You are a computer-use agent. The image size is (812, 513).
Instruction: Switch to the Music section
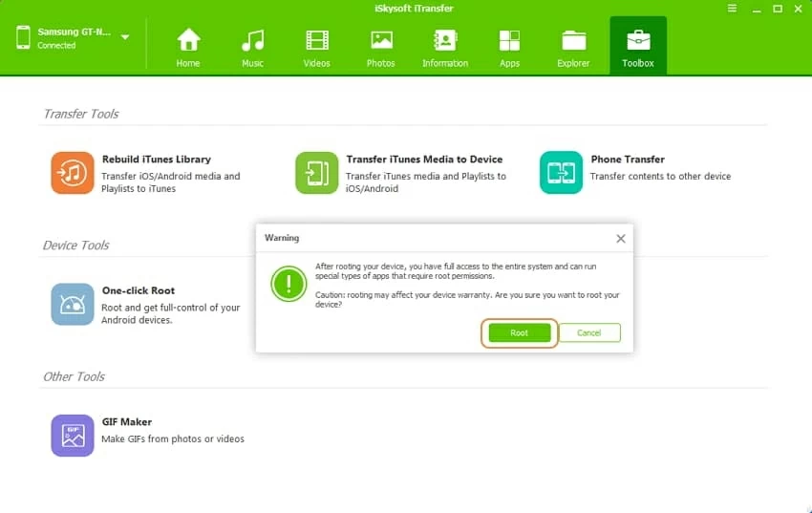[x=252, y=46]
